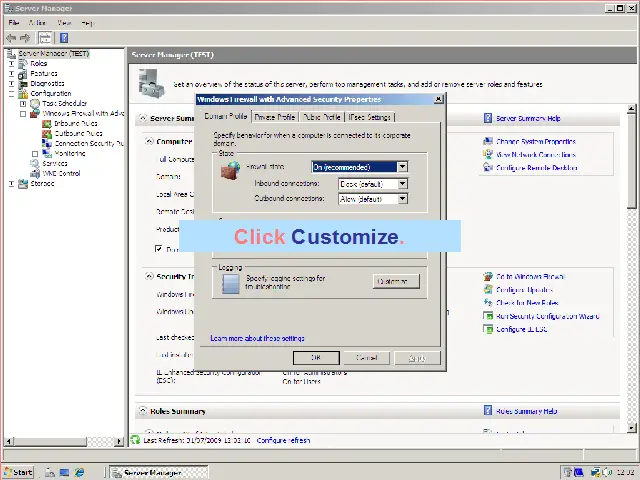Click the OK button in the dialog
Screen dimensions: 640x480
tap(316, 358)
